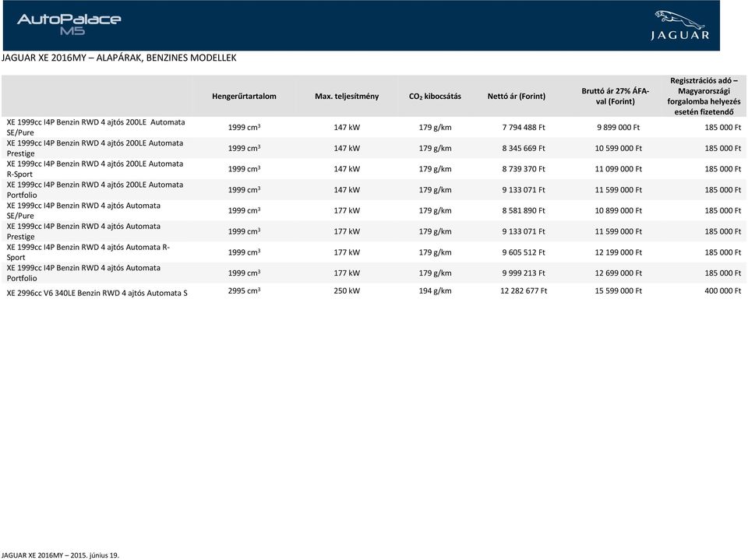
Task: Click net price 8 345 669 Ft
Action: click(x=524, y=148)
